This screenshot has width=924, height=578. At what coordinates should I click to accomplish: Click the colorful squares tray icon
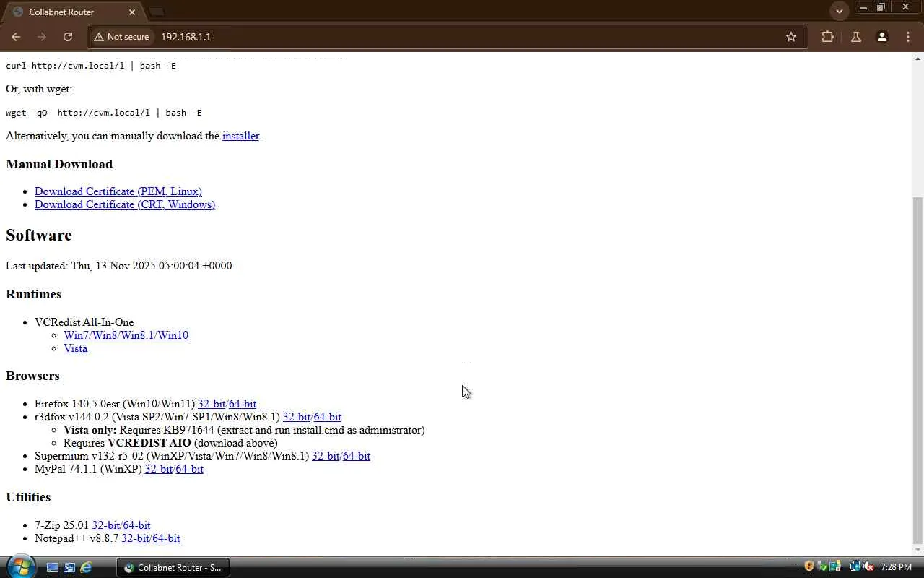pyautogui.click(x=835, y=567)
